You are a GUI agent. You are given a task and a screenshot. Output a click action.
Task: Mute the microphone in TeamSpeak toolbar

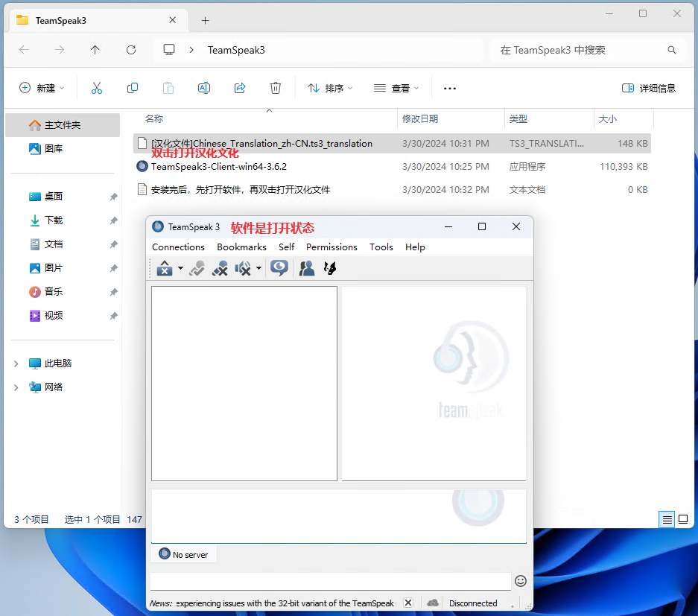(x=220, y=268)
